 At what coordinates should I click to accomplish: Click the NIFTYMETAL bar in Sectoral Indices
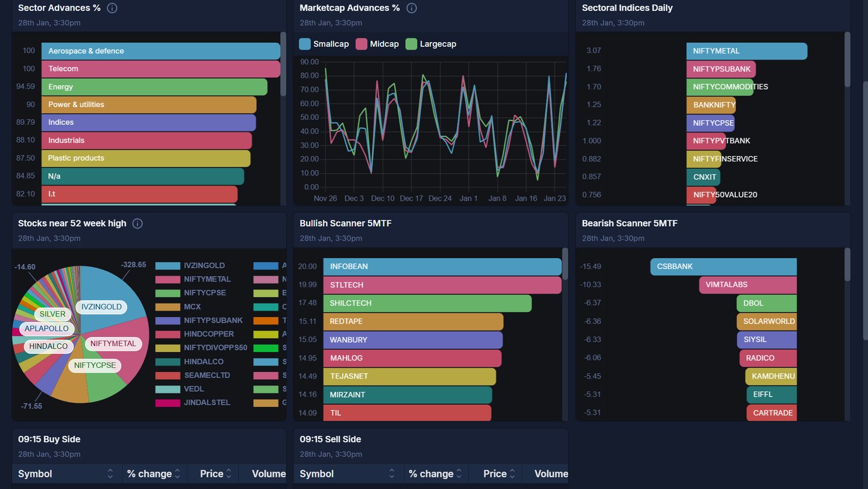[x=747, y=51]
